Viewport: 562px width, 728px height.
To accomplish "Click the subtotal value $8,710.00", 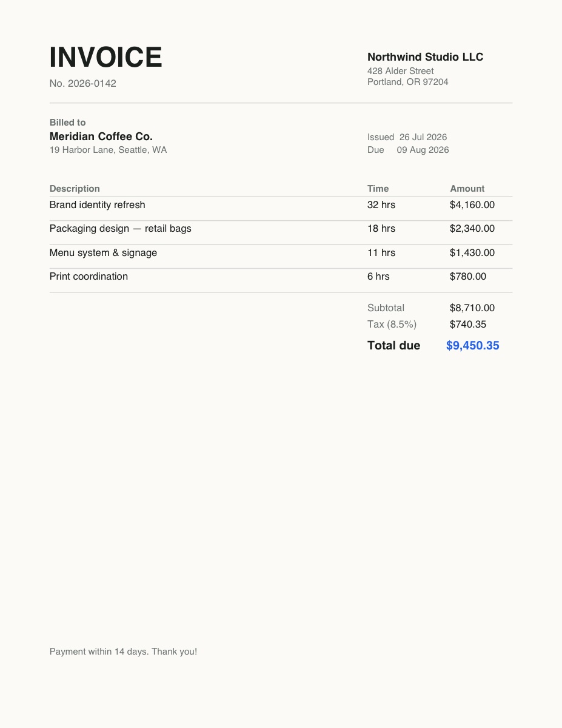I will coord(472,308).
